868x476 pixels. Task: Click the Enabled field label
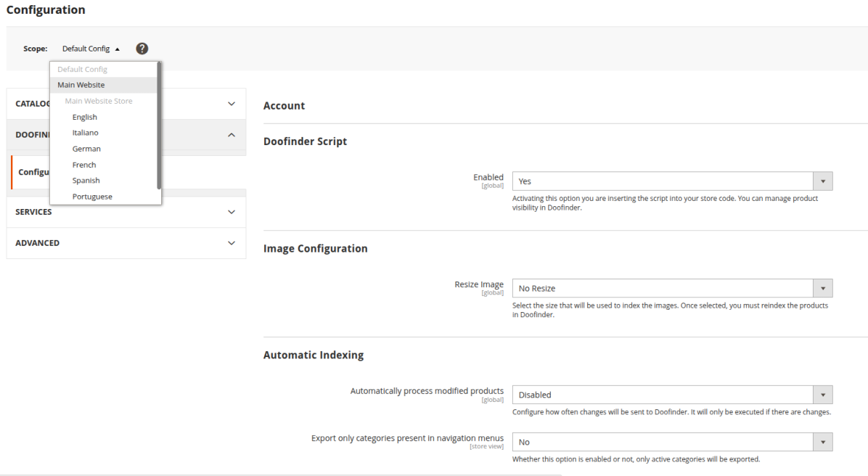pos(488,177)
